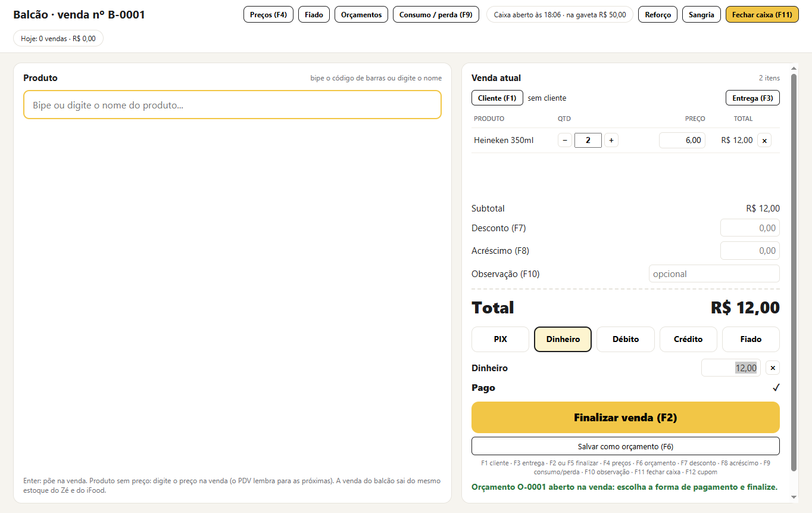Click the '2 itens' count label

[769, 78]
